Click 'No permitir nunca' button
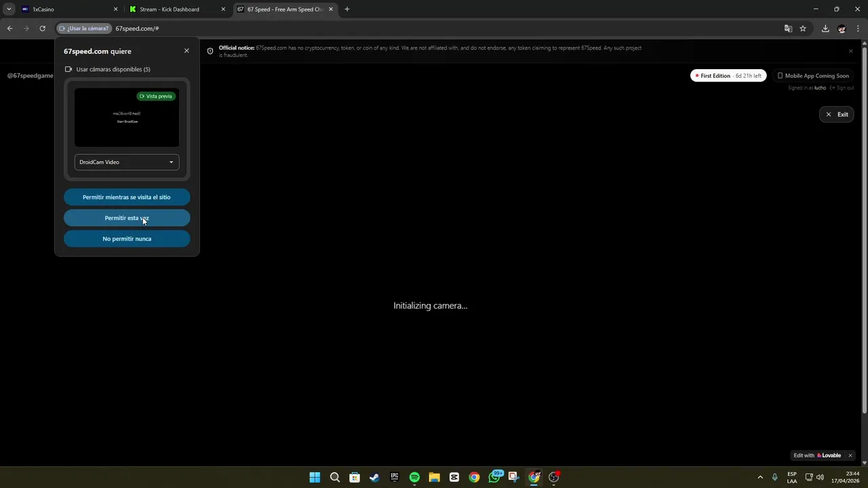 pyautogui.click(x=127, y=239)
